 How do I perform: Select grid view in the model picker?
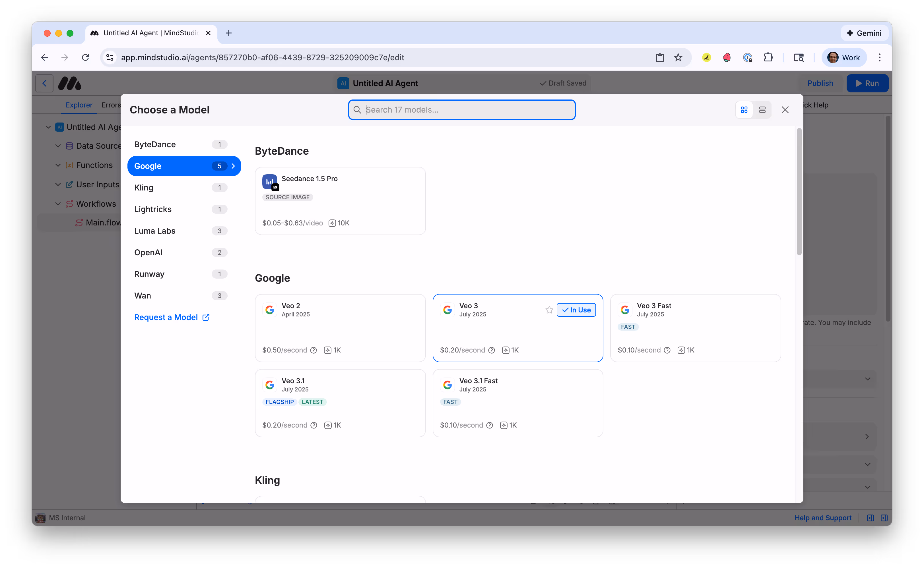point(744,110)
